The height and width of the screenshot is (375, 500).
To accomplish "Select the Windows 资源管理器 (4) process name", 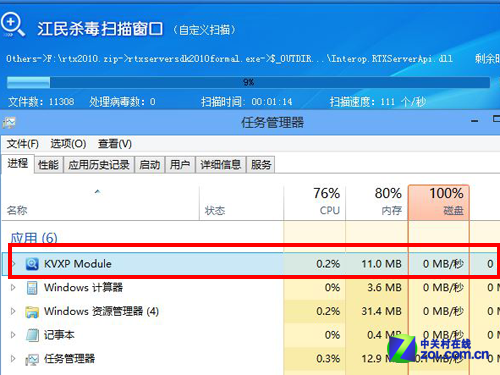I will point(101,311).
